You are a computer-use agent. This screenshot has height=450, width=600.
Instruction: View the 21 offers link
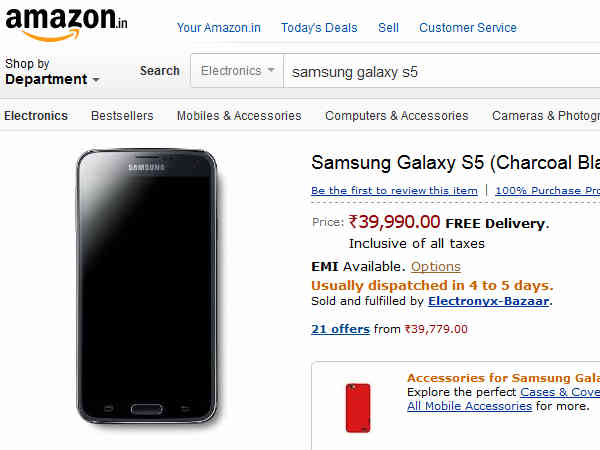coord(340,329)
